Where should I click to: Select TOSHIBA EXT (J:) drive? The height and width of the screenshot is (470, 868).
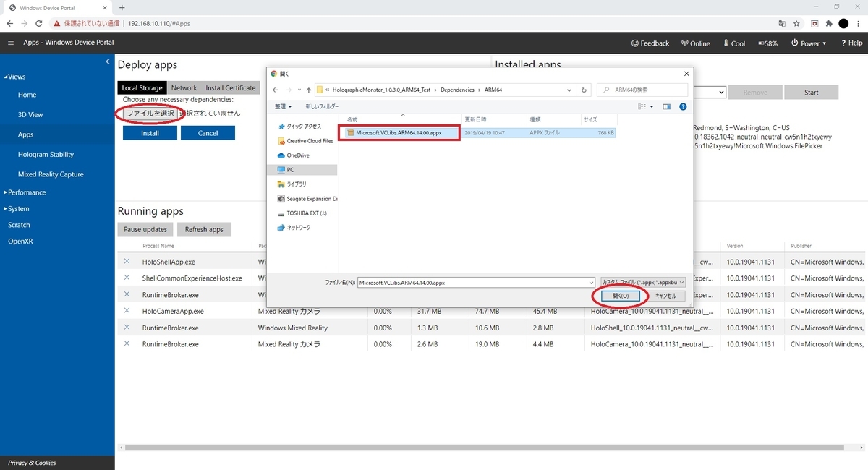(302, 213)
